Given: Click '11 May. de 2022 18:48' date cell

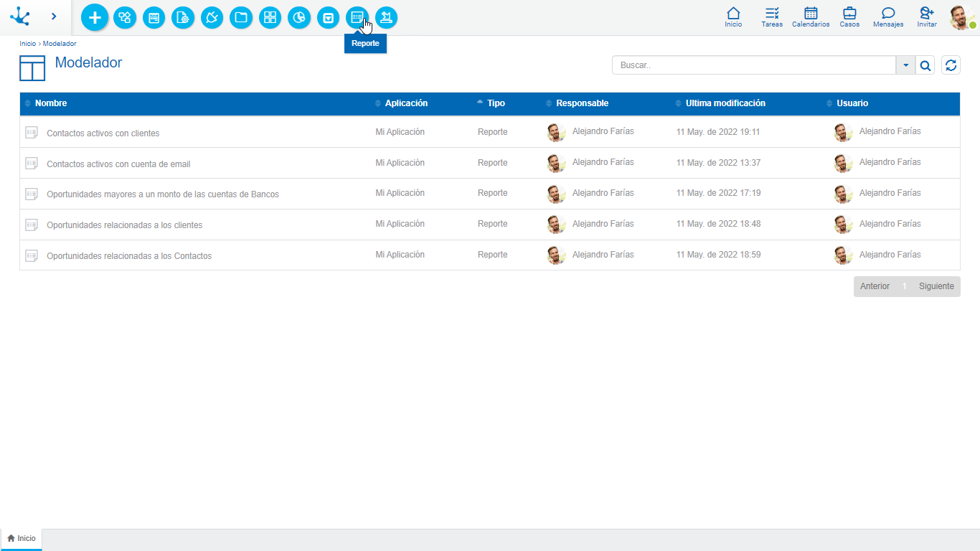Looking at the screenshot, I should (x=718, y=224).
